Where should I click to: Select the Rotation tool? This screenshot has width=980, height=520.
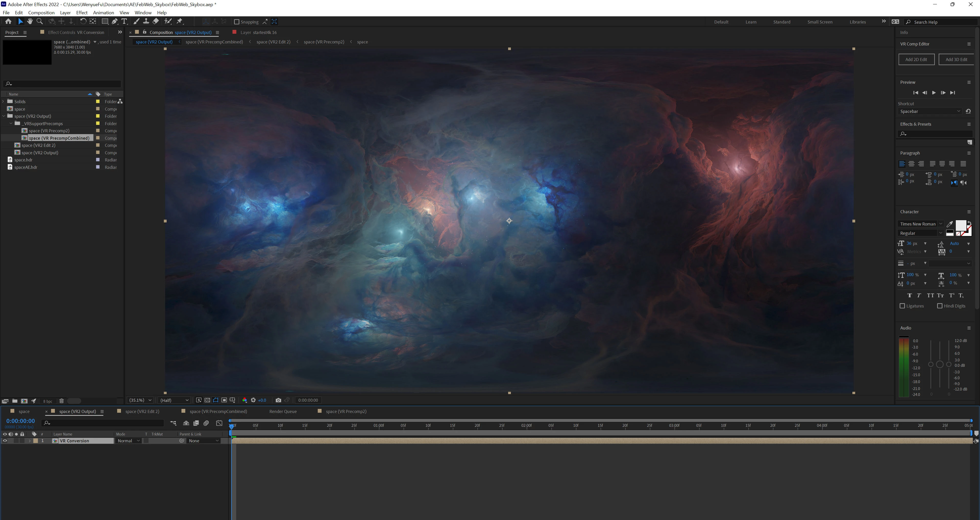click(x=83, y=22)
